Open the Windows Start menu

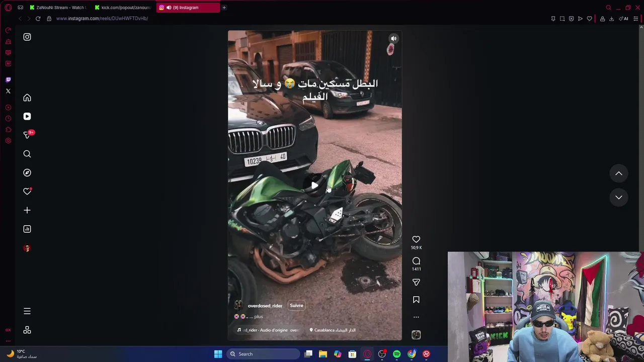pyautogui.click(x=218, y=354)
